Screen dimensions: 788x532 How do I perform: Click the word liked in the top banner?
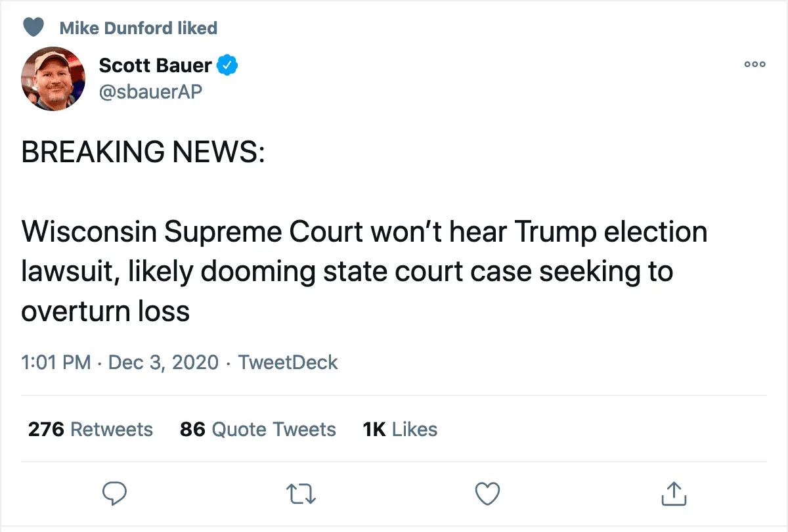pyautogui.click(x=196, y=28)
